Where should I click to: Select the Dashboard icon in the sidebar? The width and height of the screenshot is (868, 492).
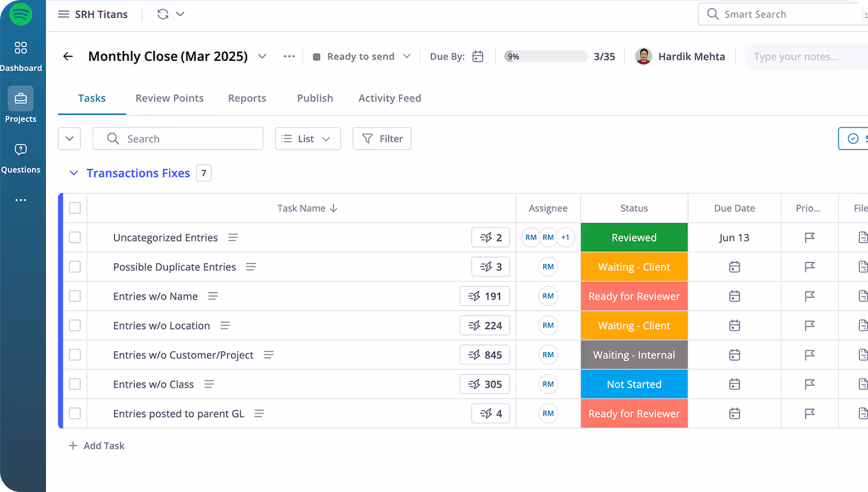pyautogui.click(x=21, y=49)
